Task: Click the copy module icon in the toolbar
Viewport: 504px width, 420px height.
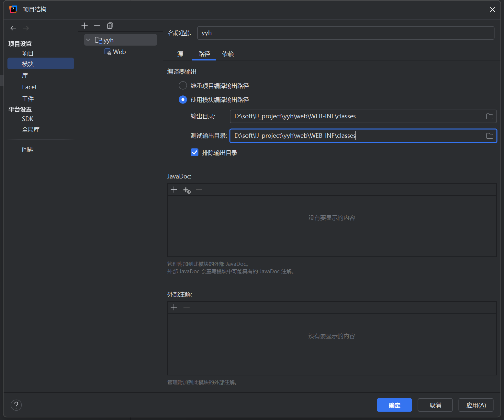Action: pyautogui.click(x=110, y=26)
